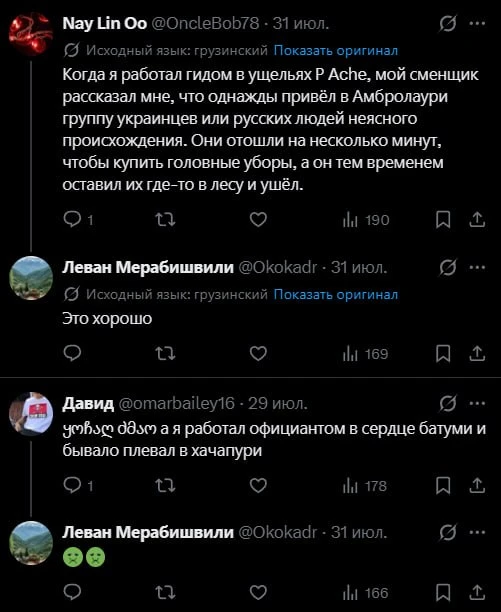501x612 pixels.
Task: Show original text of Nay Lin Oo's tweet
Action: [336, 51]
